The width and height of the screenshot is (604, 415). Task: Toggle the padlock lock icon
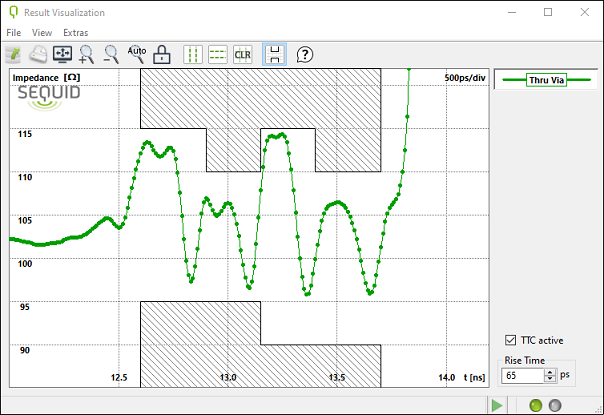pyautogui.click(x=161, y=54)
